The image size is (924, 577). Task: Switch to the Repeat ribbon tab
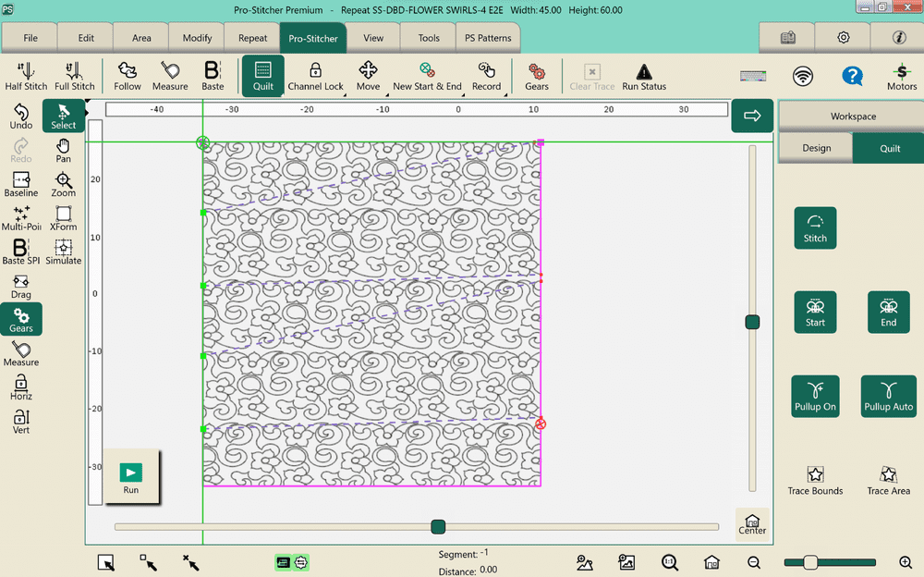tap(251, 38)
